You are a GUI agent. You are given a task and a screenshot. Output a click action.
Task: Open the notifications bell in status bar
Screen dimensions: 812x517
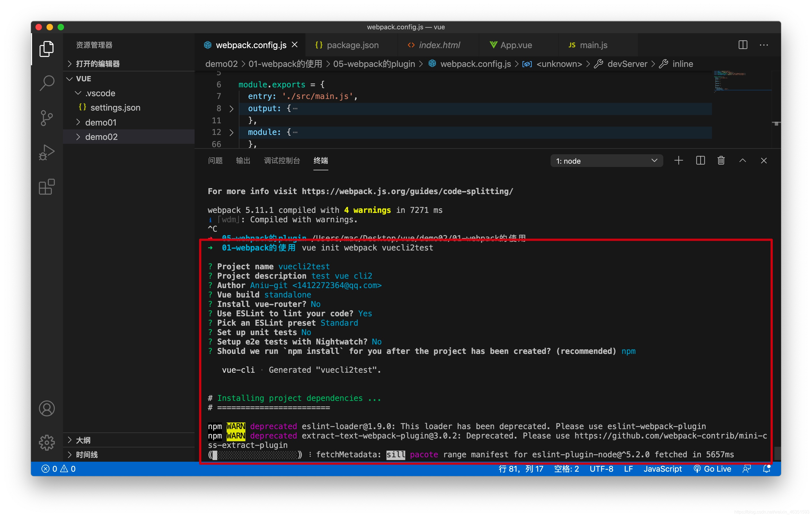(767, 469)
